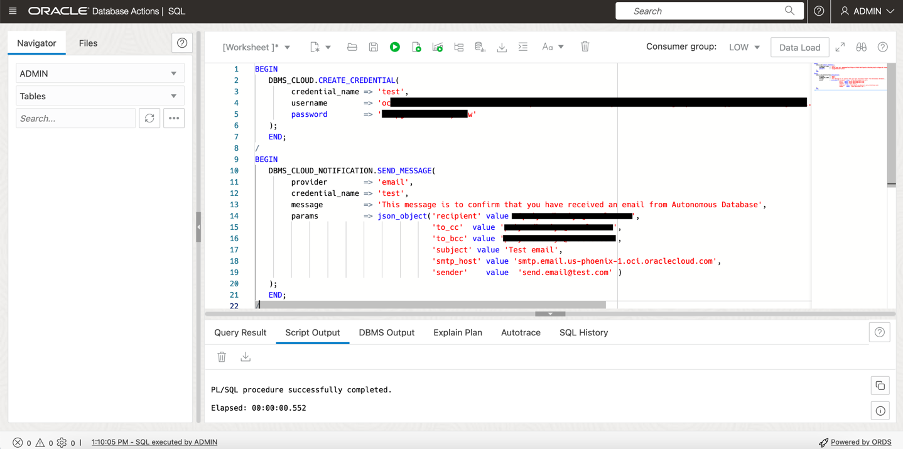Click the Powered by ORDS link
Viewport: 904px width, 450px height.
859,443
